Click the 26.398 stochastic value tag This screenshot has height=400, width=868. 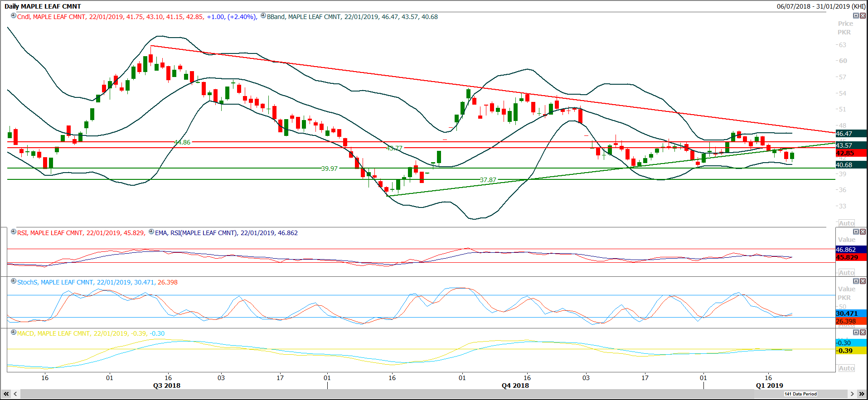pyautogui.click(x=851, y=321)
